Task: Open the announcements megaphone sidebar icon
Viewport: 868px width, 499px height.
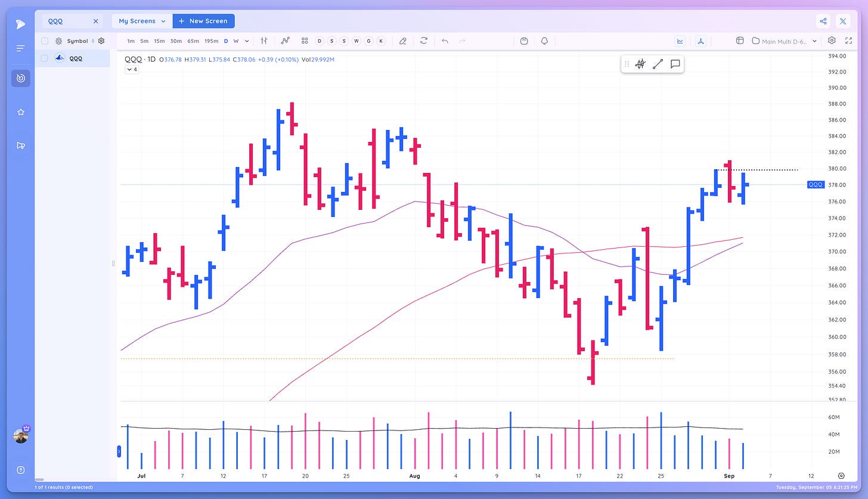Action: point(21,145)
